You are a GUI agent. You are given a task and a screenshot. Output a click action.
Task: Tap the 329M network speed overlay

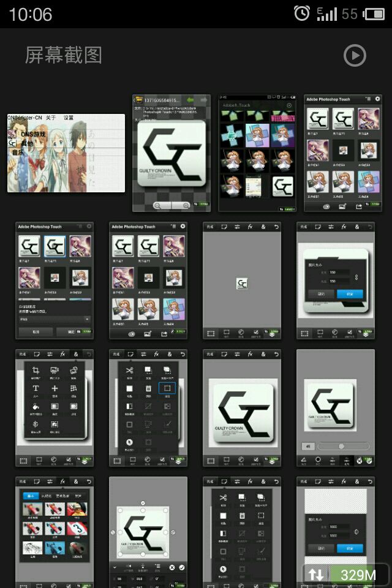pos(345,575)
